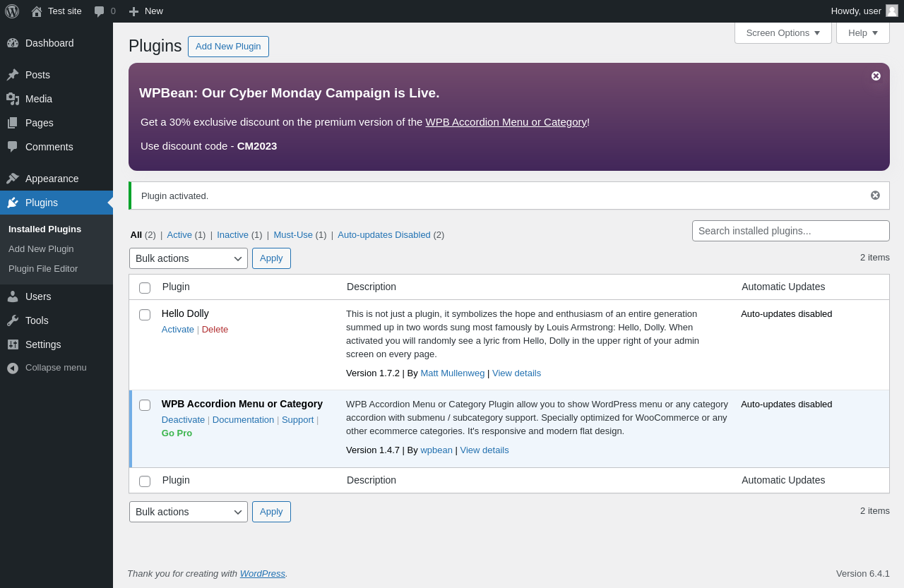Open the bottom Bulk actions dropdown
Screen dimensions: 904x588
click(x=189, y=512)
